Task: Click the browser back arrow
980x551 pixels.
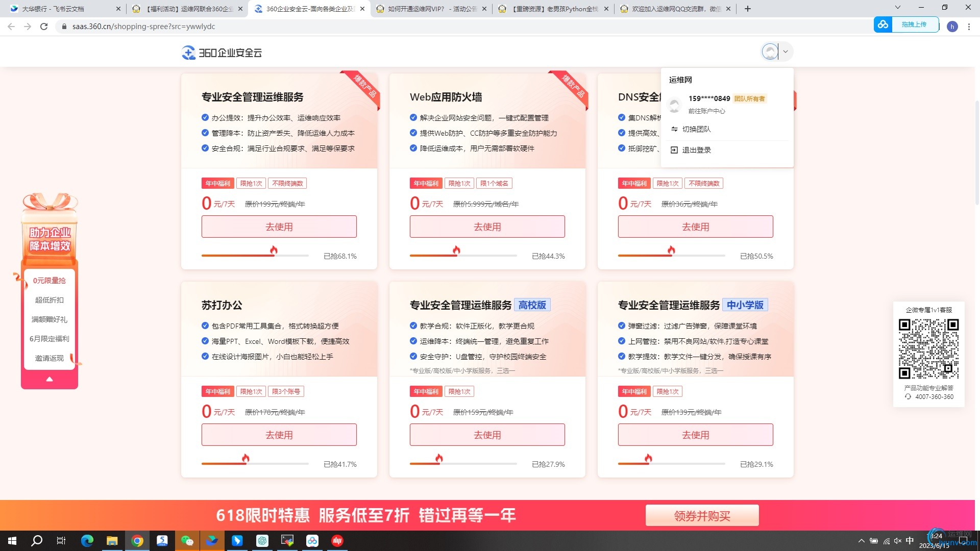Action: coord(11,27)
